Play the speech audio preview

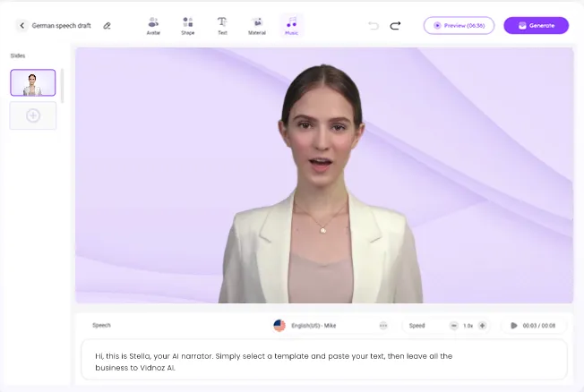[x=513, y=326]
